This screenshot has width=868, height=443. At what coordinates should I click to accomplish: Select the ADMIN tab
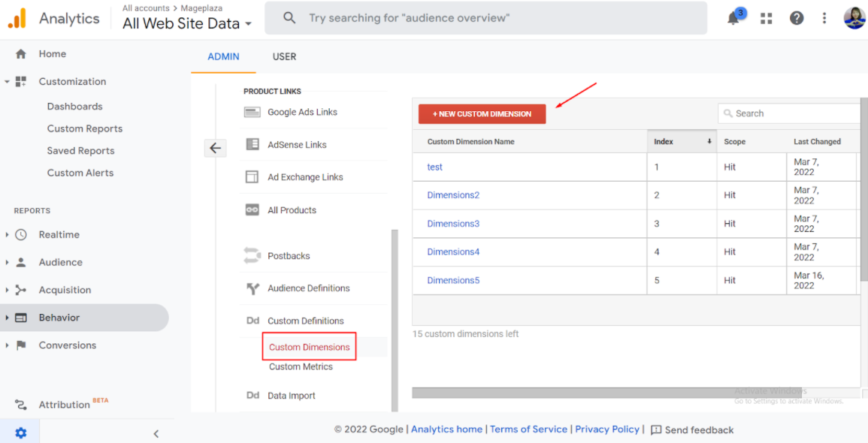(223, 56)
